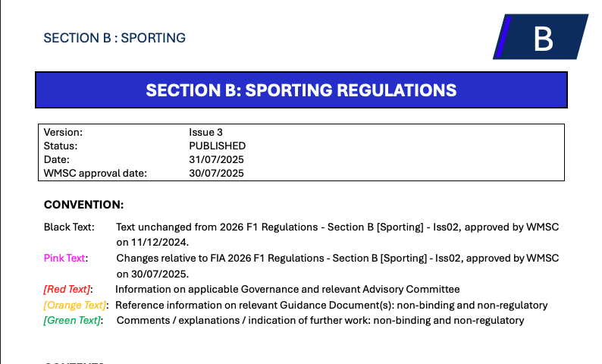Click the [Red Text] legend label
Image resolution: width=602 pixels, height=364 pixels.
67,289
